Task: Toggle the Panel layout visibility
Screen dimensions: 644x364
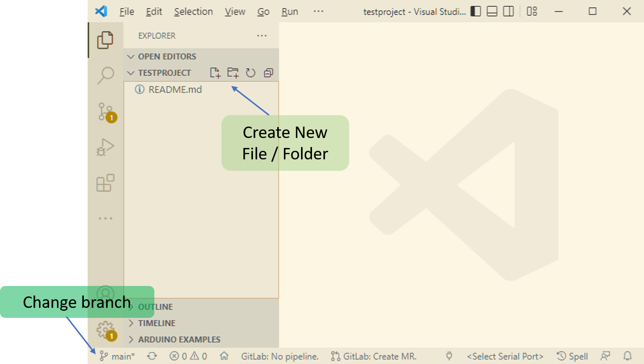Action: (x=492, y=11)
